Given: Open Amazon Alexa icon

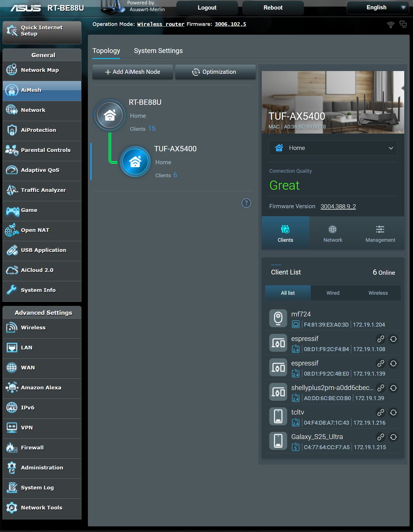Looking at the screenshot, I should 12,387.
